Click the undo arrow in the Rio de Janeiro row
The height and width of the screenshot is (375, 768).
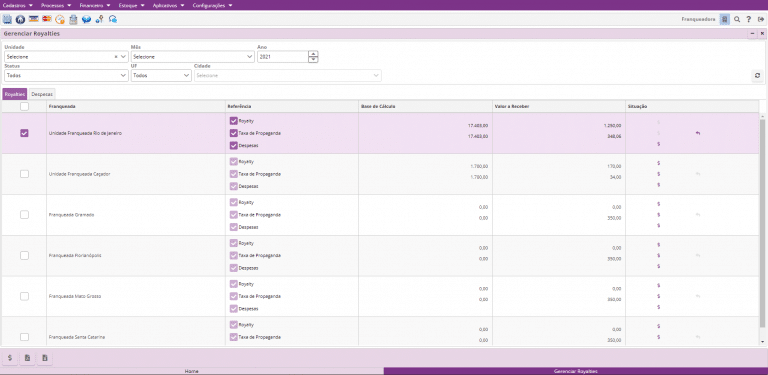(x=697, y=133)
